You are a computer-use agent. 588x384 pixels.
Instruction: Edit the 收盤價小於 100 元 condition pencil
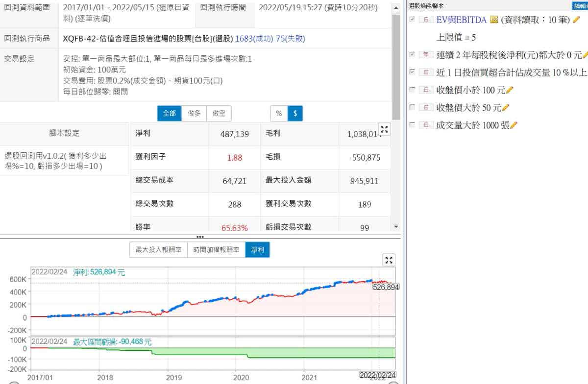[x=510, y=90]
